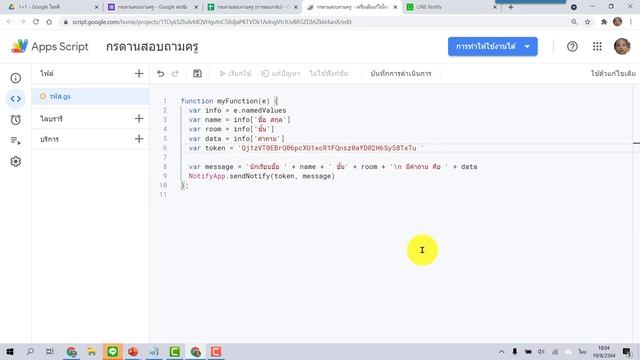Run the selected function
This screenshot has width=640, height=360.
[x=235, y=73]
